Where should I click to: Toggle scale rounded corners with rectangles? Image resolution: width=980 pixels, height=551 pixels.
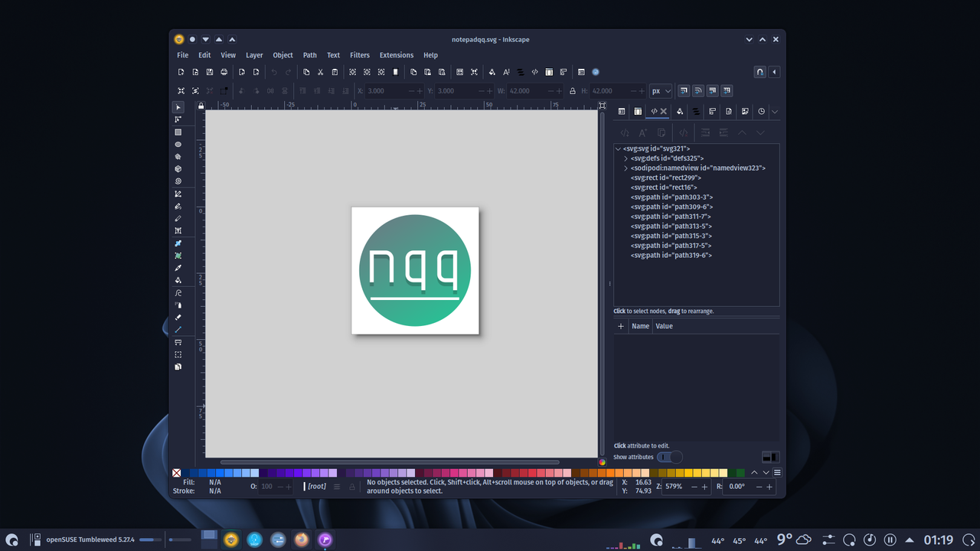(x=698, y=90)
